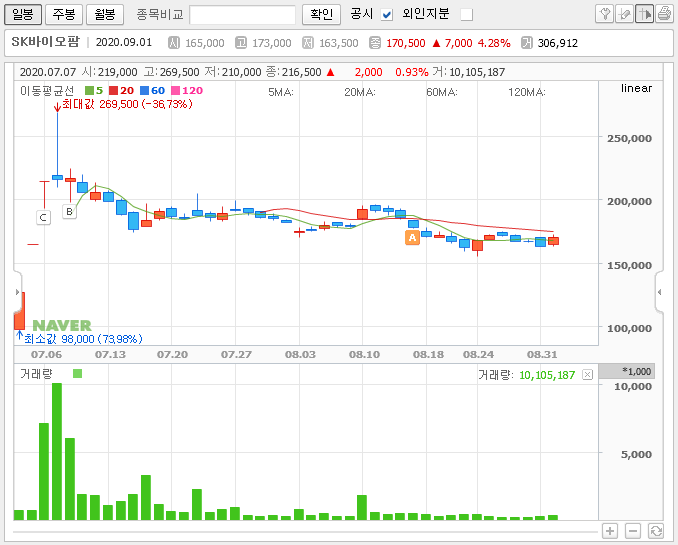Click the 최대값 269,500 label
The width and height of the screenshot is (678, 545).
[x=127, y=104]
